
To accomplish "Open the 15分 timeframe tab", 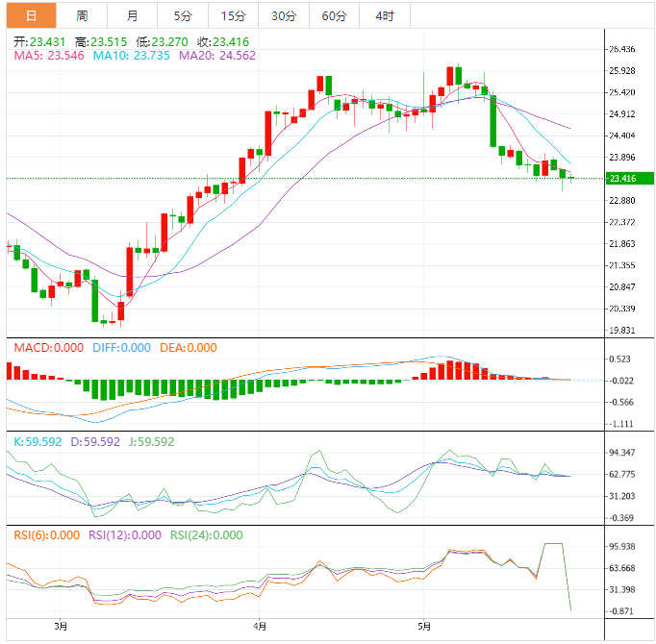I will (234, 16).
